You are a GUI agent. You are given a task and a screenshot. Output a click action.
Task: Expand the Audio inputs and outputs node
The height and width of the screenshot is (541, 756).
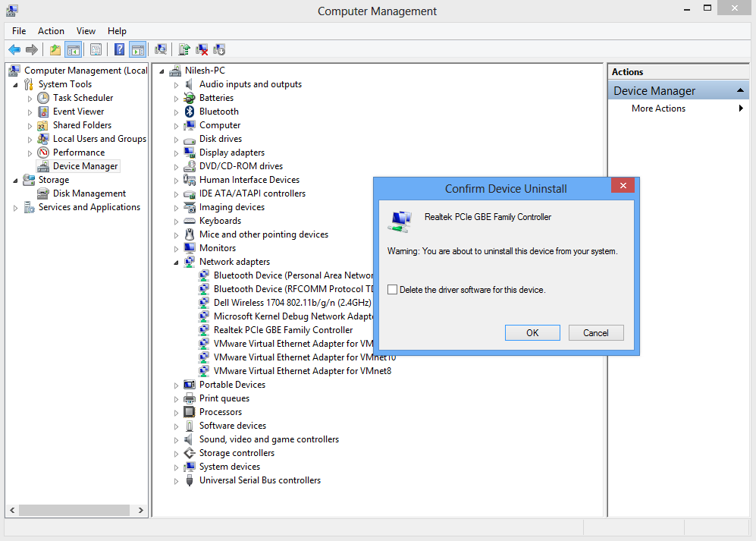tap(176, 85)
